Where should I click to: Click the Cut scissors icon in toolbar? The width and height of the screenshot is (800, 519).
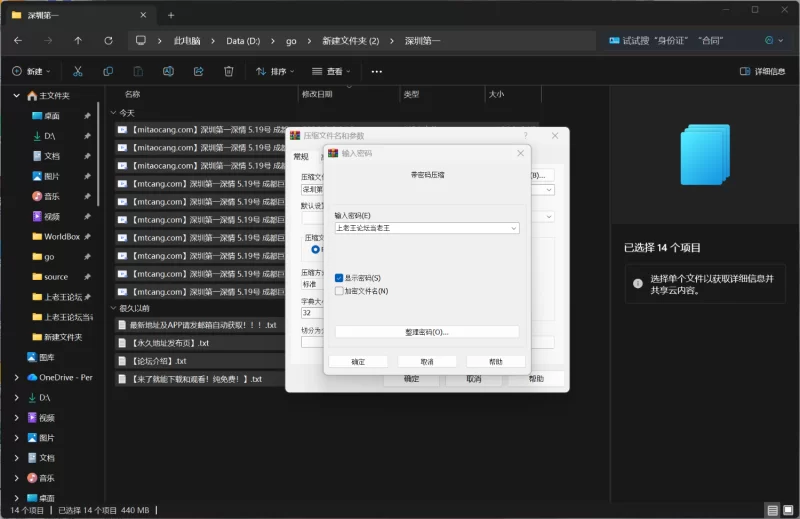tap(78, 71)
